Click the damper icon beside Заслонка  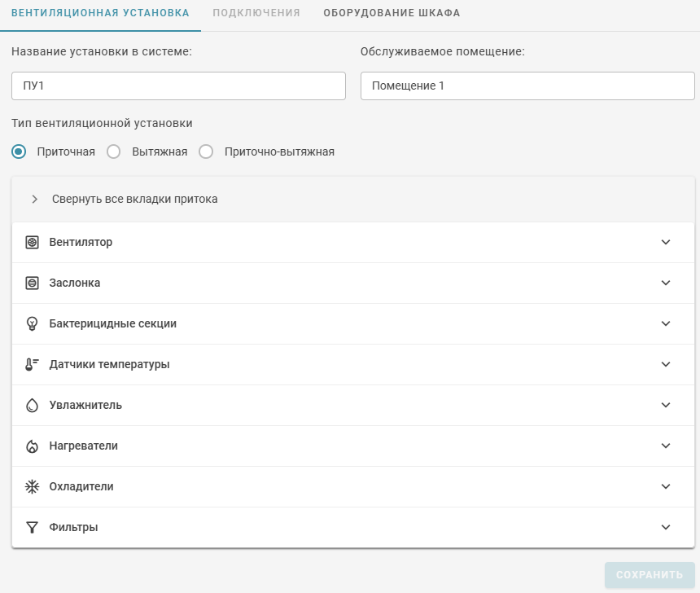coord(32,283)
